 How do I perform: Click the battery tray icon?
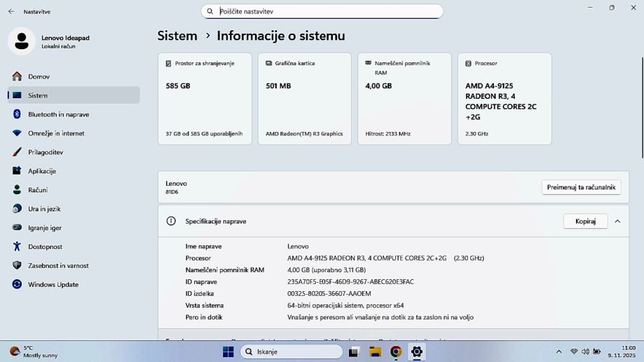click(596, 351)
